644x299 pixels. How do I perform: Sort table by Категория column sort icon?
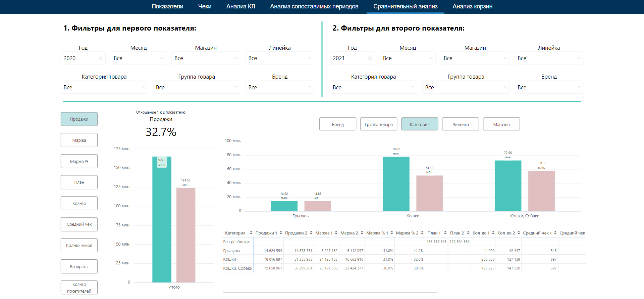251,233
